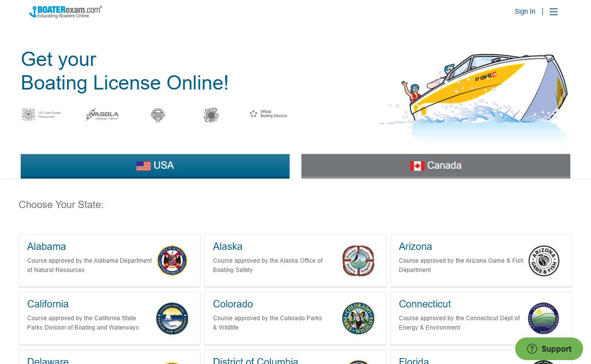Select the California state link
The height and width of the screenshot is (364, 591).
point(48,304)
